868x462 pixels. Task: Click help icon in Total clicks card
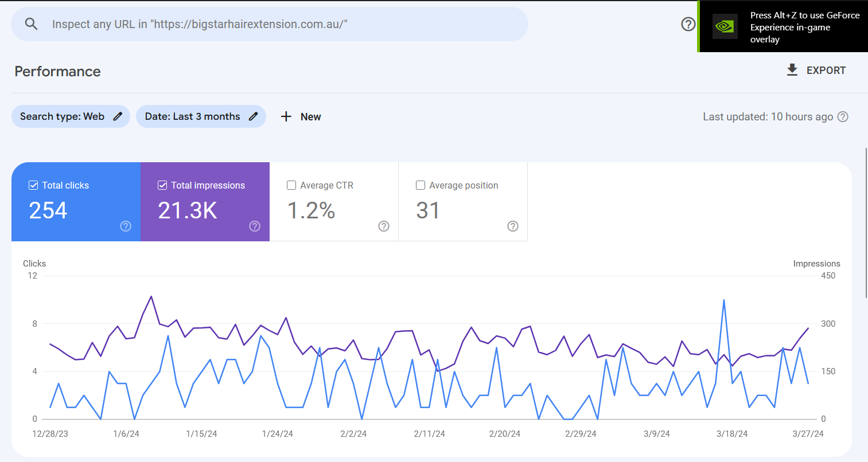pos(126,226)
